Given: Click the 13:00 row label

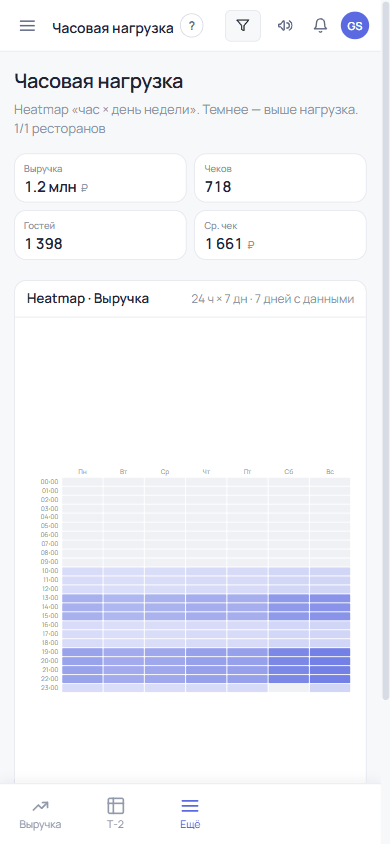Looking at the screenshot, I should (x=49, y=598).
